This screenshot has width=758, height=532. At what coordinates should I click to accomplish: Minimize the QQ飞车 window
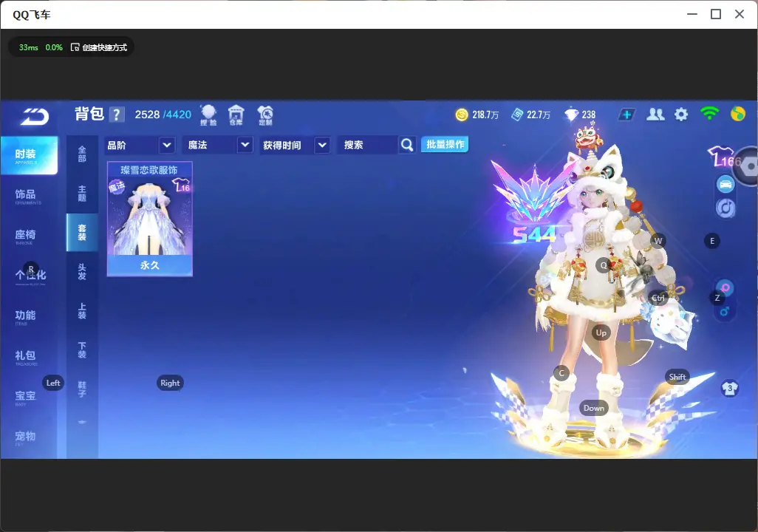click(x=692, y=15)
